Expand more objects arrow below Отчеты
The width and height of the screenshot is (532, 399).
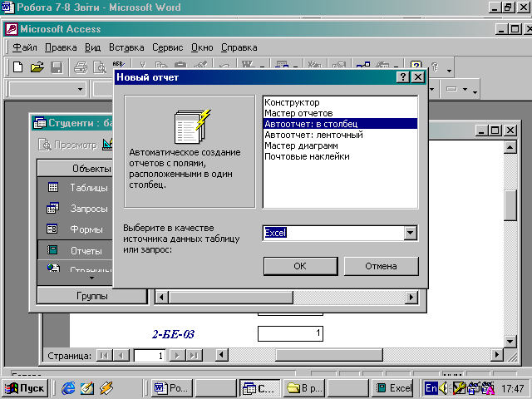click(x=91, y=278)
